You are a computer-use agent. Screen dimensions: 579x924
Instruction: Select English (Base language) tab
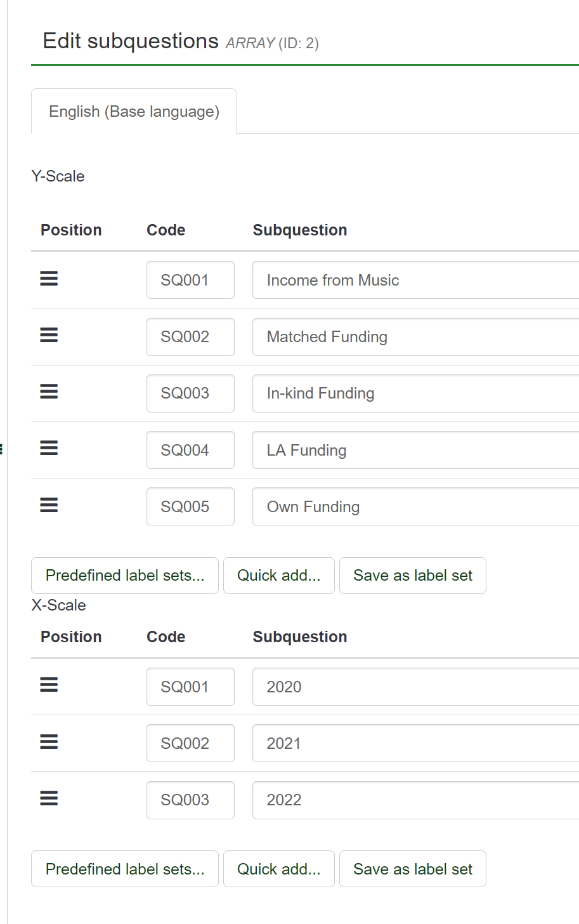click(134, 112)
